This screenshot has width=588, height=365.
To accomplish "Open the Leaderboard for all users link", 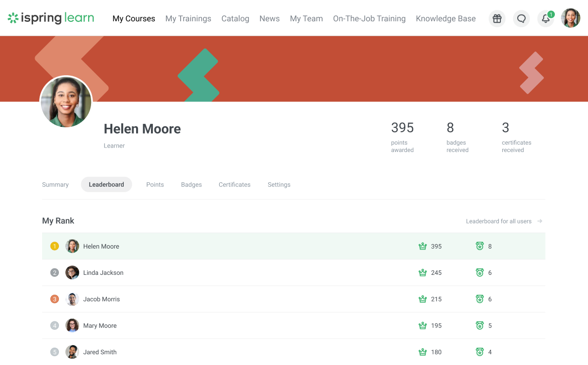I will (498, 221).
